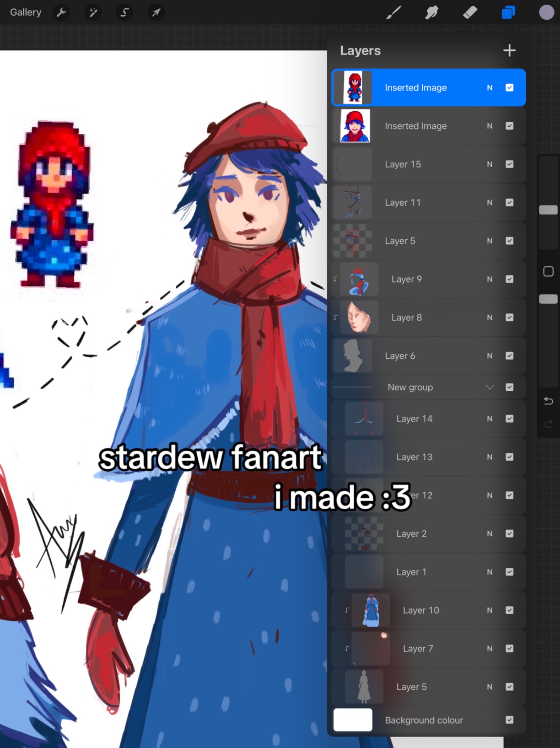The image size is (560, 748).
Task: Toggle Background colour visibility checkbox
Action: pyautogui.click(x=509, y=720)
